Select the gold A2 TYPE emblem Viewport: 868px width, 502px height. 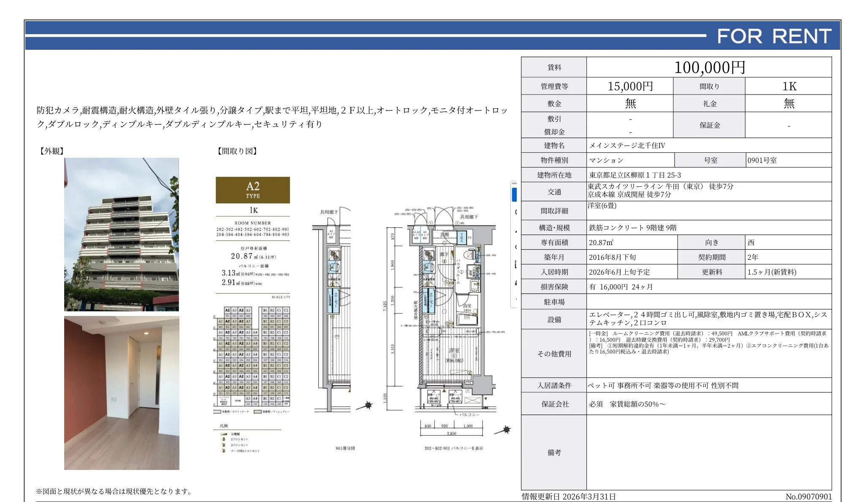252,190
